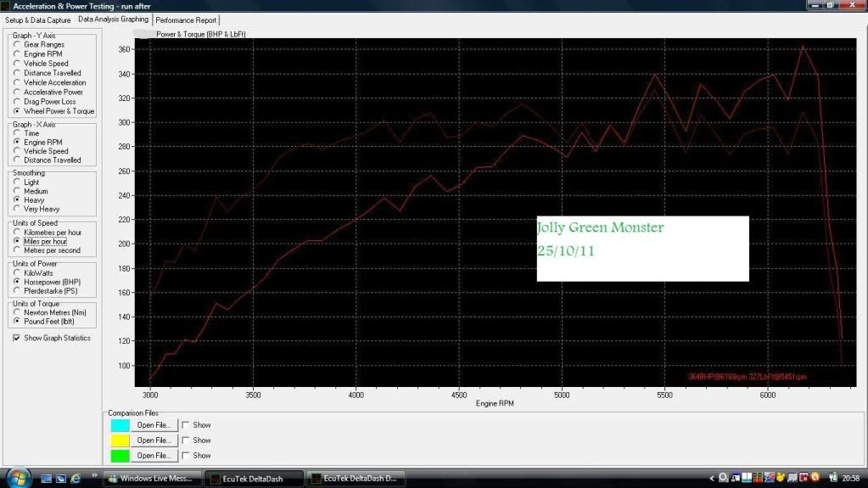
Task: Choose Newton Metres torque unit
Action: click(17, 312)
